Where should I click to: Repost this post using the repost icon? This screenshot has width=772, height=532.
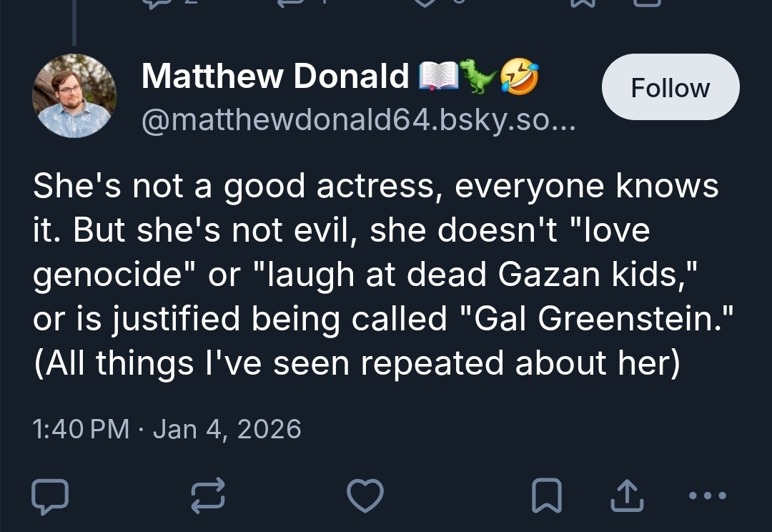click(208, 494)
